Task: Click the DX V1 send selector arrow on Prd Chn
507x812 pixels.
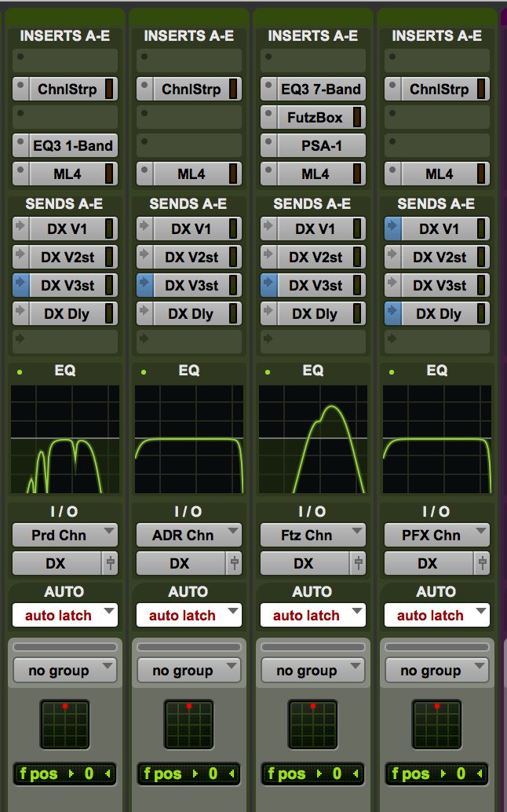Action: (x=20, y=229)
